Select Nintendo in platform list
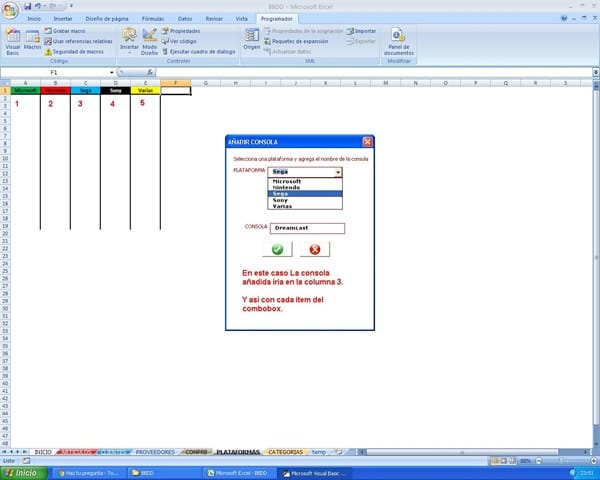 [x=305, y=188]
